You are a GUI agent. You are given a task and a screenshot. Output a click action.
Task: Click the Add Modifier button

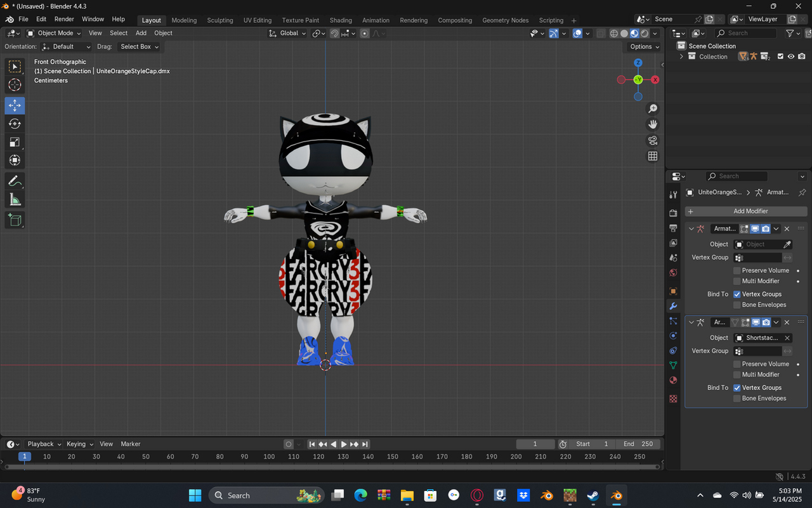coord(746,211)
